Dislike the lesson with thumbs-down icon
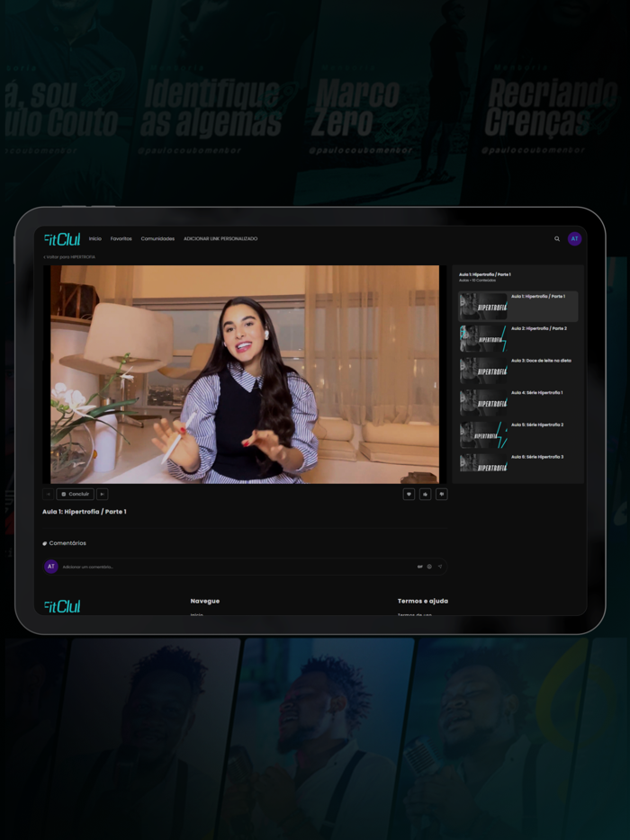 point(442,494)
